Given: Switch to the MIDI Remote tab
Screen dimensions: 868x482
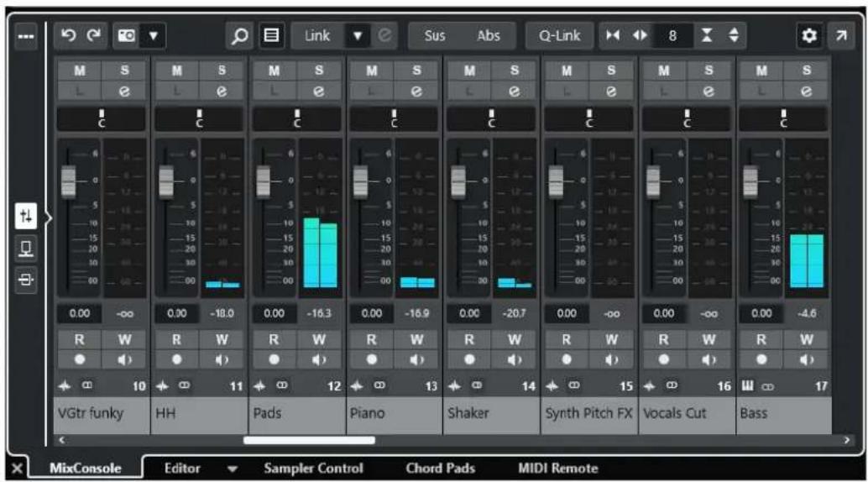Looking at the screenshot, I should point(558,469).
